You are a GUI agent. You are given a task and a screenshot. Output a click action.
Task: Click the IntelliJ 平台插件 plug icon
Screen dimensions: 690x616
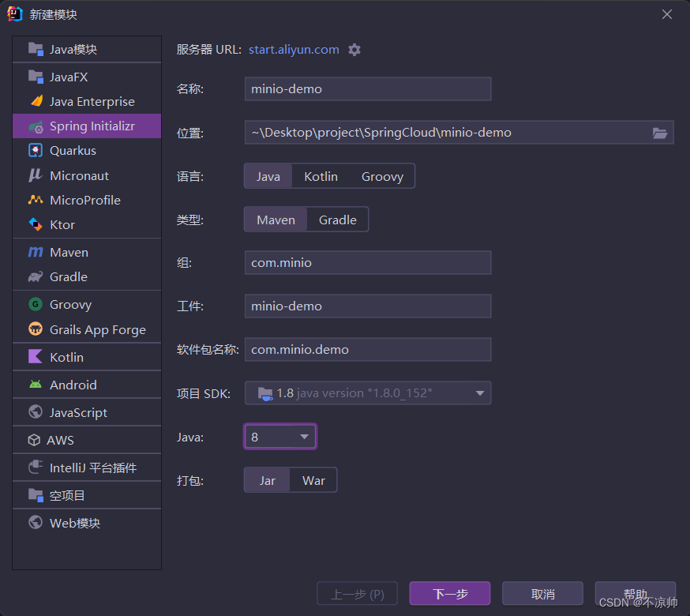click(x=36, y=468)
